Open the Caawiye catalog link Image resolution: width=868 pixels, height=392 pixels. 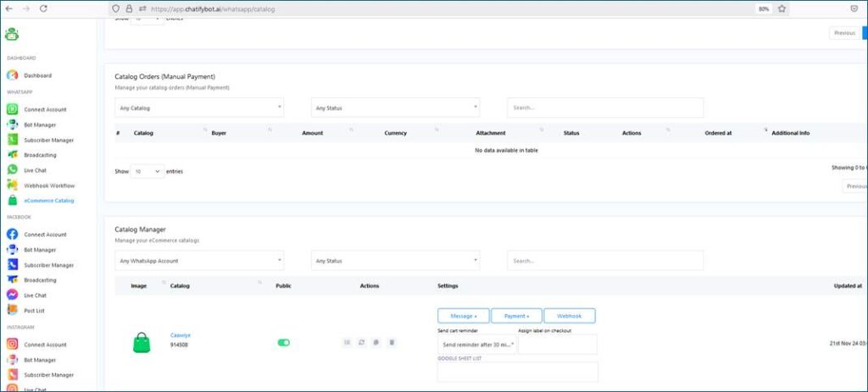coord(181,334)
